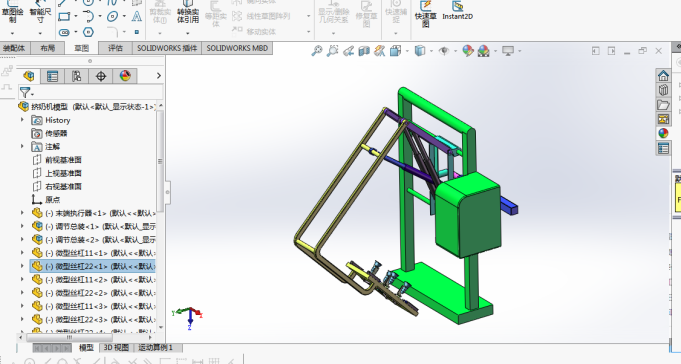Open Design Library icon in task pane

pos(663,90)
